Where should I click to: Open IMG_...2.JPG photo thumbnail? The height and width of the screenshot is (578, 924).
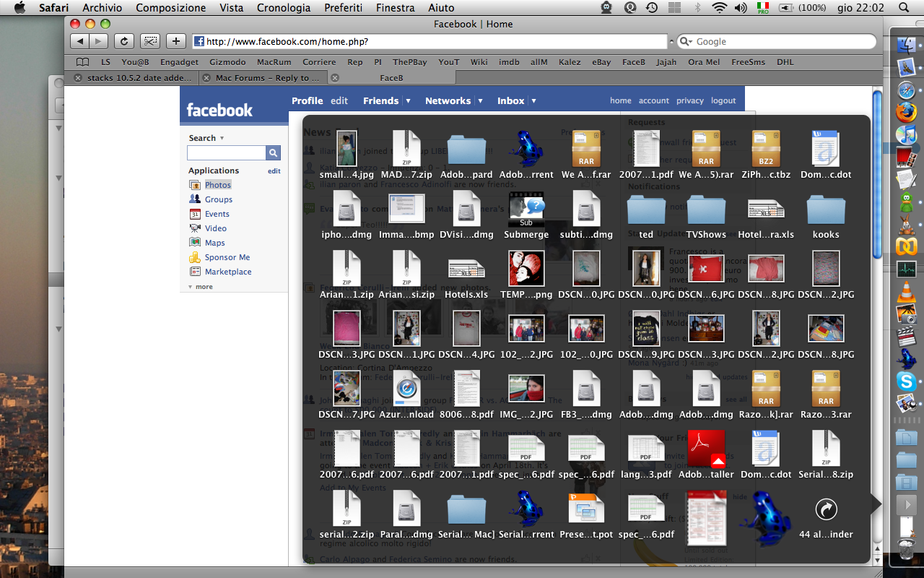click(526, 390)
